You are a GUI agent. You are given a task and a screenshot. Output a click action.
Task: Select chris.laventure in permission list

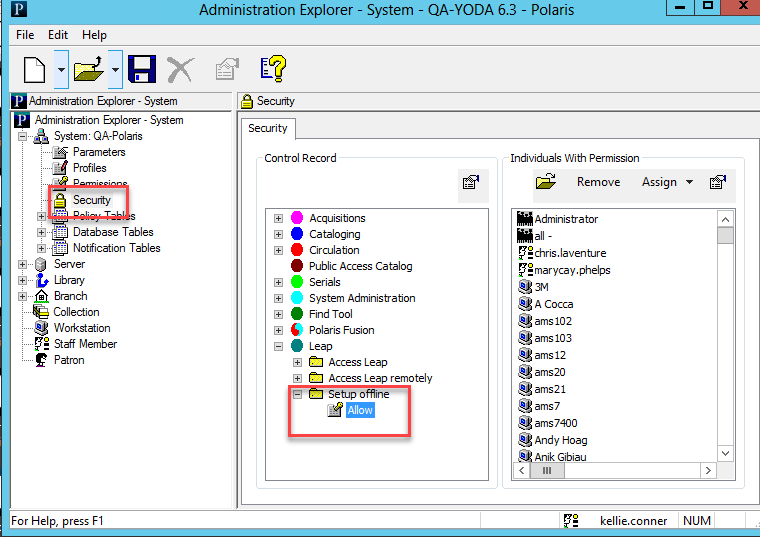[x=570, y=253]
